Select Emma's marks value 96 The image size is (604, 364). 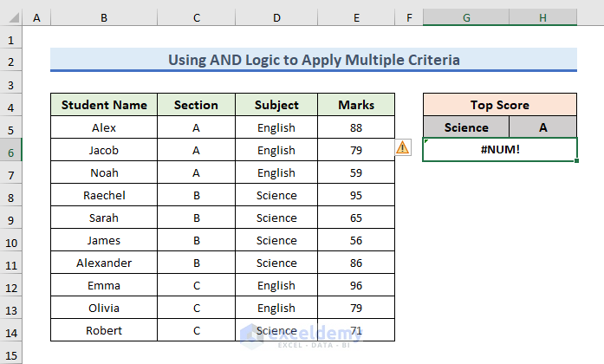coord(357,285)
